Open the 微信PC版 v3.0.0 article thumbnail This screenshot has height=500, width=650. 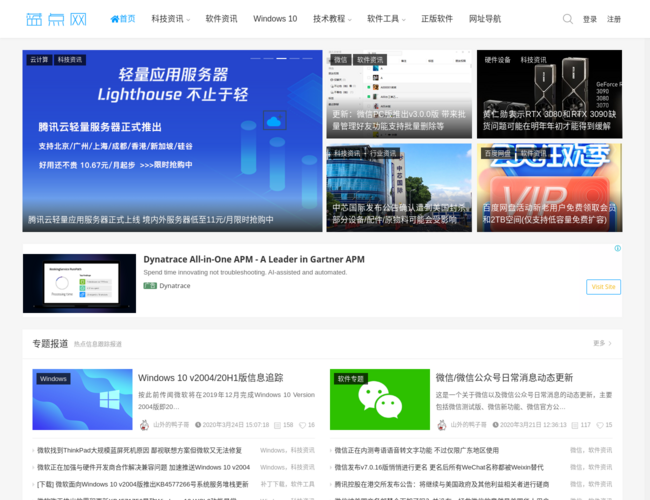tap(399, 94)
